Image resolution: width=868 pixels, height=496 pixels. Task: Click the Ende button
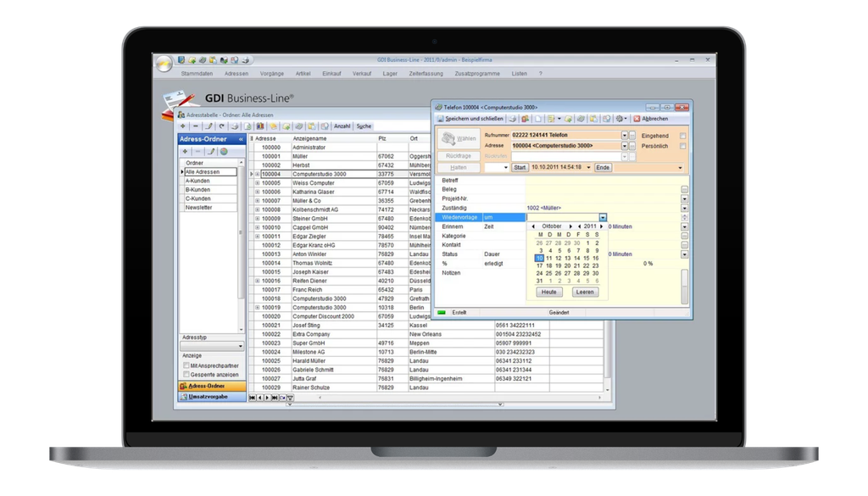pyautogui.click(x=603, y=167)
